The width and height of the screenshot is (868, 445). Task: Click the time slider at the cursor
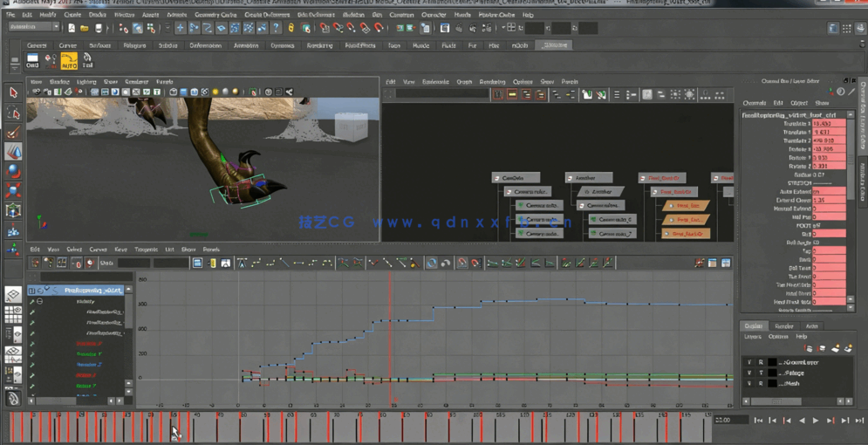(x=174, y=429)
